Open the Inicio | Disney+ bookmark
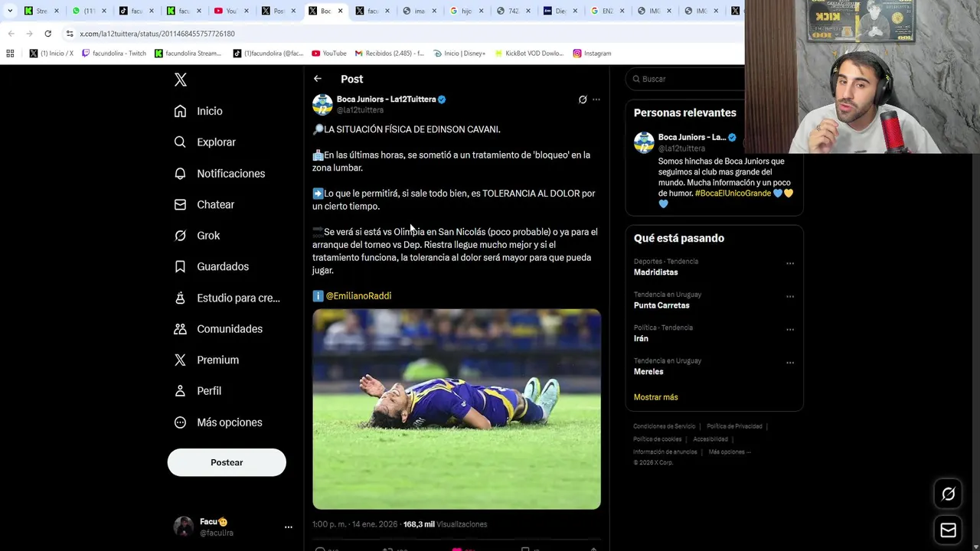This screenshot has height=551, width=980. [459, 54]
